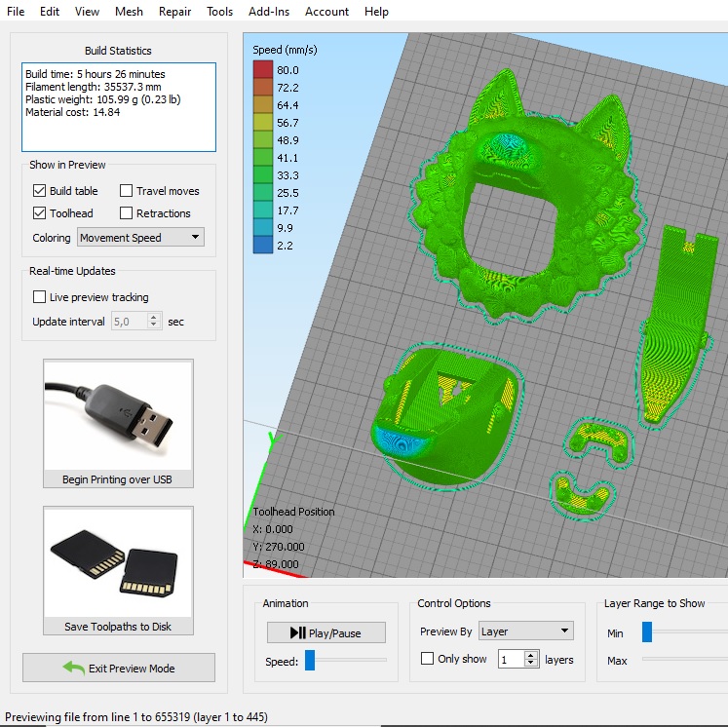Screen dimensions: 728x727
Task: Enable the Retractions checkbox
Action: pyautogui.click(x=127, y=213)
